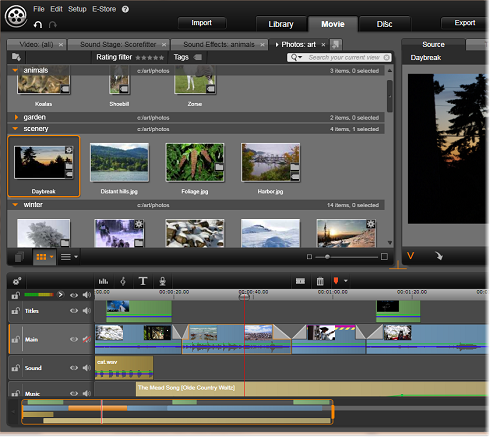Collapse the animals folder group
This screenshot has width=491, height=438.
pyautogui.click(x=15, y=70)
